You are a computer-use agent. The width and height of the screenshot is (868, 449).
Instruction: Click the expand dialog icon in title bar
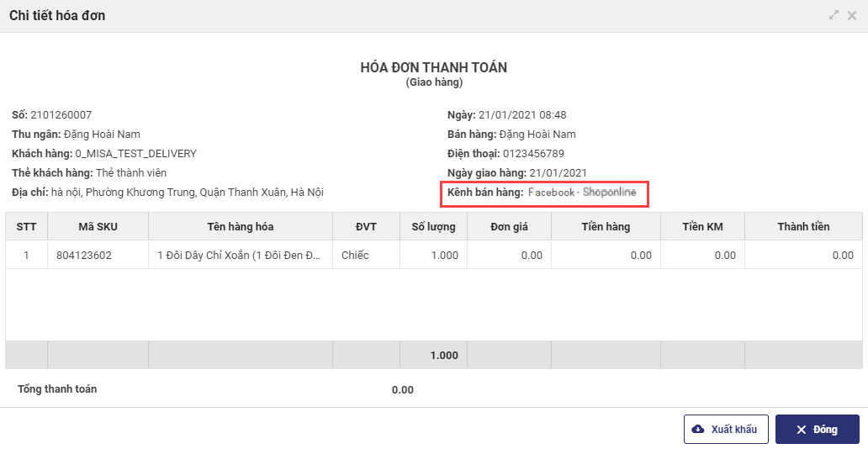[x=834, y=15]
